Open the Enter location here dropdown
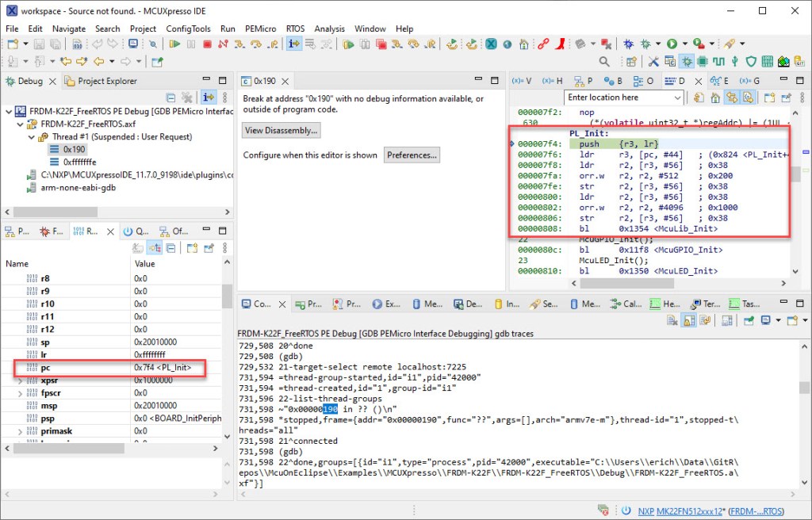812x520 pixels. 676,97
